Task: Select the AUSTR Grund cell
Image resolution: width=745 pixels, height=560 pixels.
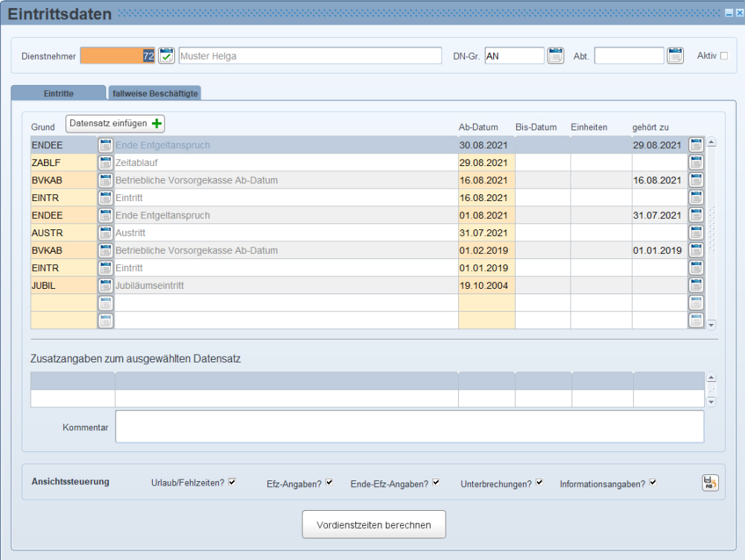Action: 63,233
